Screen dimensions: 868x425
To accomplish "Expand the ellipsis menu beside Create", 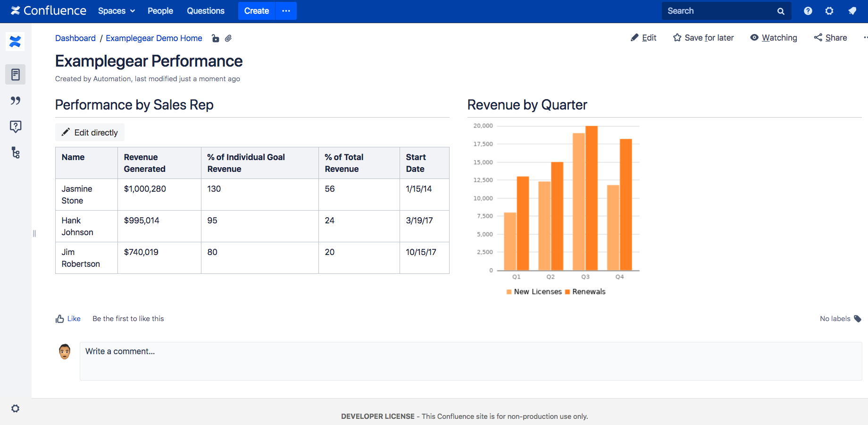I will coord(286,11).
